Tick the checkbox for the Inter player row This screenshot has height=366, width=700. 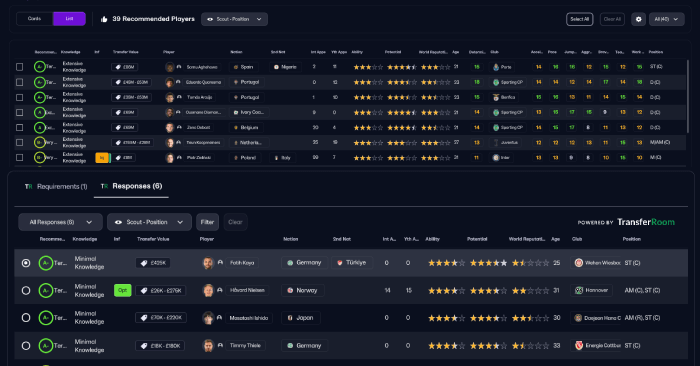(x=20, y=158)
